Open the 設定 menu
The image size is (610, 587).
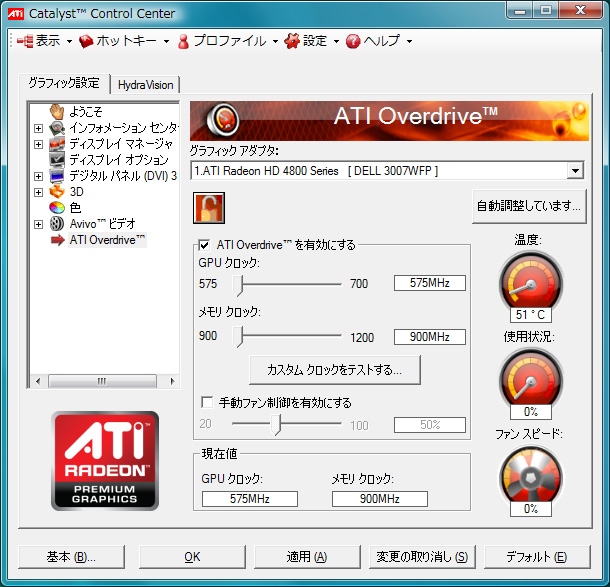(315, 41)
